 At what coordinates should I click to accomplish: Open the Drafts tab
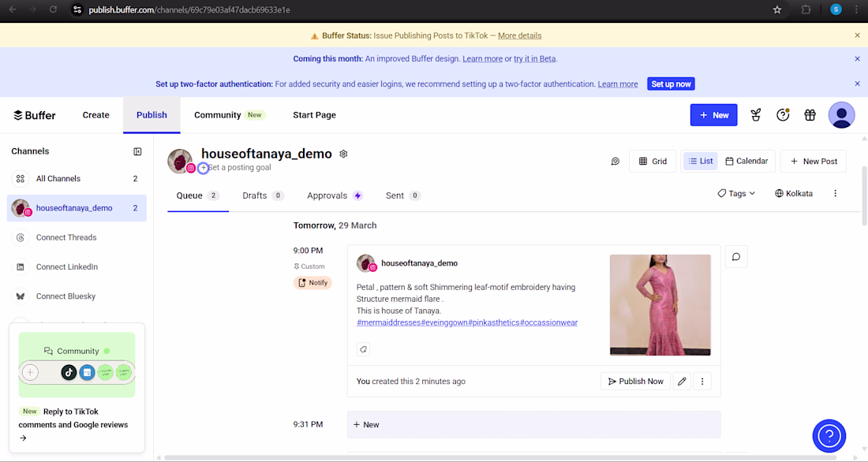pos(263,196)
